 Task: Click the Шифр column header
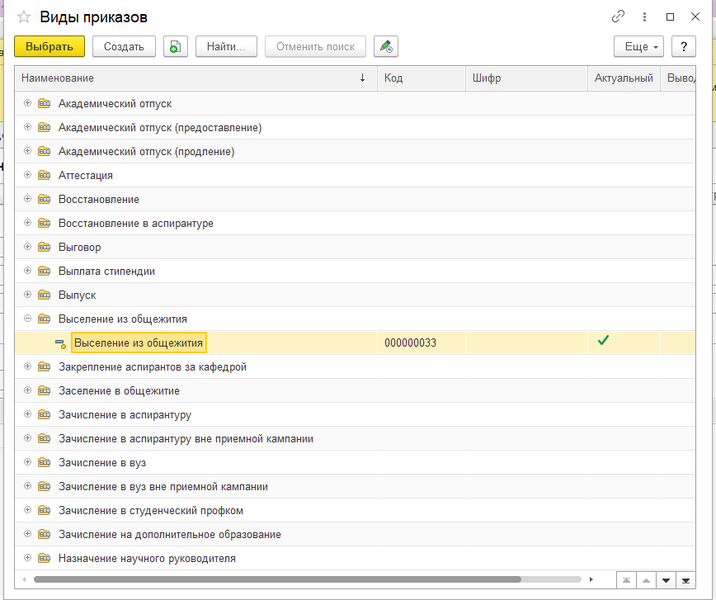coord(526,78)
